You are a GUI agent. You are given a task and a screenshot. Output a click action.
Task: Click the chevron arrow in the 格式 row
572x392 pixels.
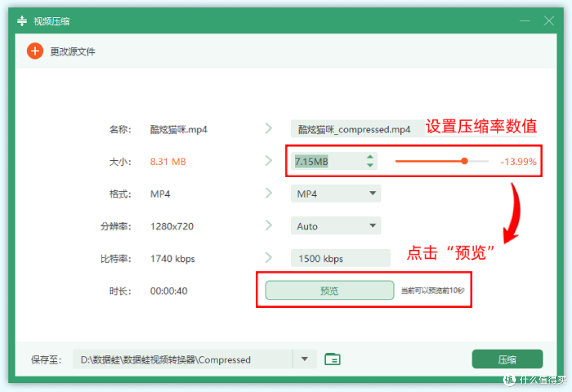click(x=269, y=193)
